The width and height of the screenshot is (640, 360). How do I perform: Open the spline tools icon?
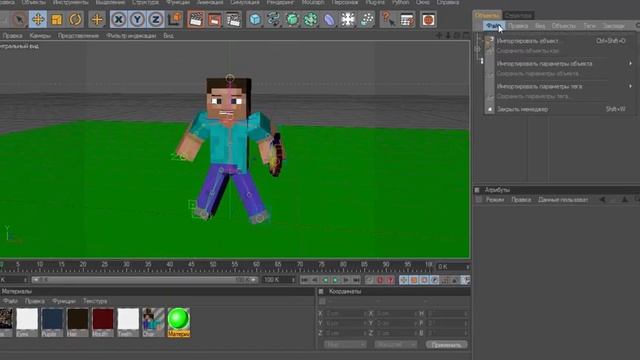coord(273,19)
